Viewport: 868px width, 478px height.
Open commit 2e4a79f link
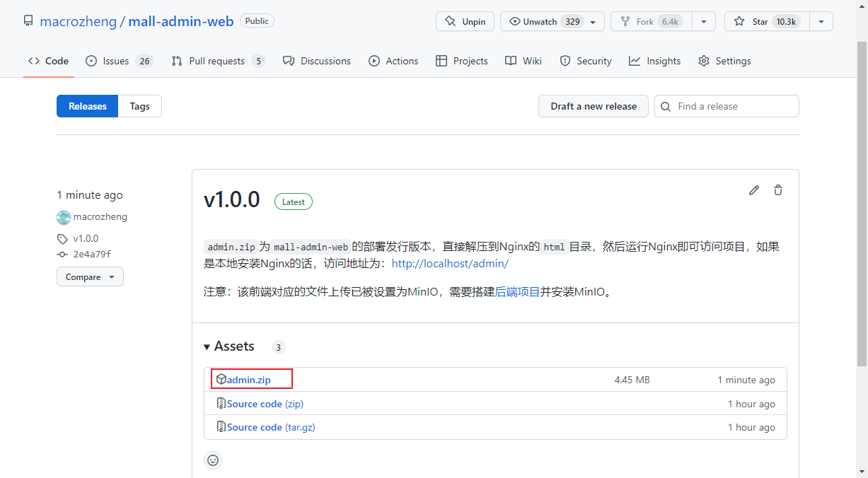click(92, 255)
